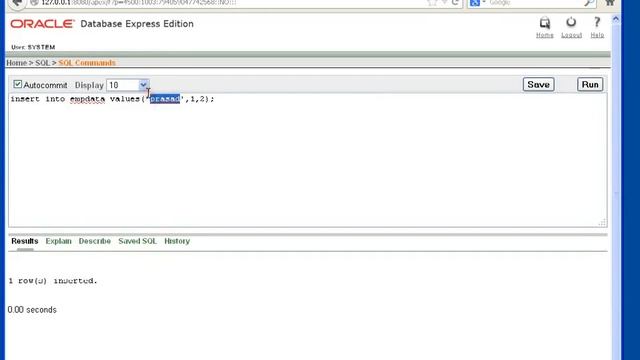Click the Save button

click(x=538, y=84)
